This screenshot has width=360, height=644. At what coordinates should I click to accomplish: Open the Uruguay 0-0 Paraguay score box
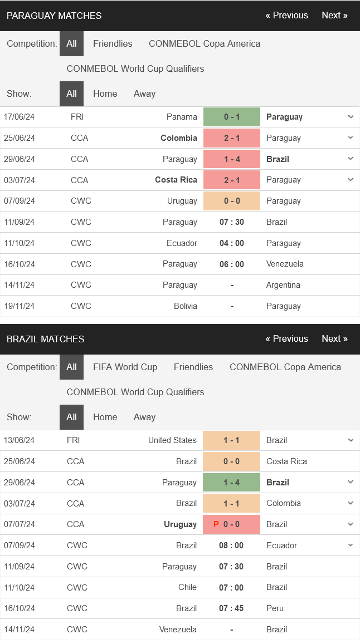point(232,201)
